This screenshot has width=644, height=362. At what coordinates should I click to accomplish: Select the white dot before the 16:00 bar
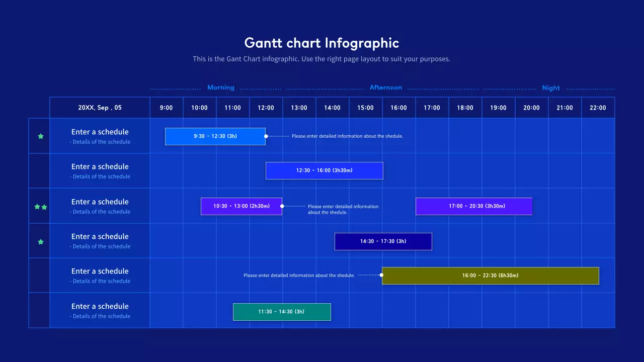point(381,275)
